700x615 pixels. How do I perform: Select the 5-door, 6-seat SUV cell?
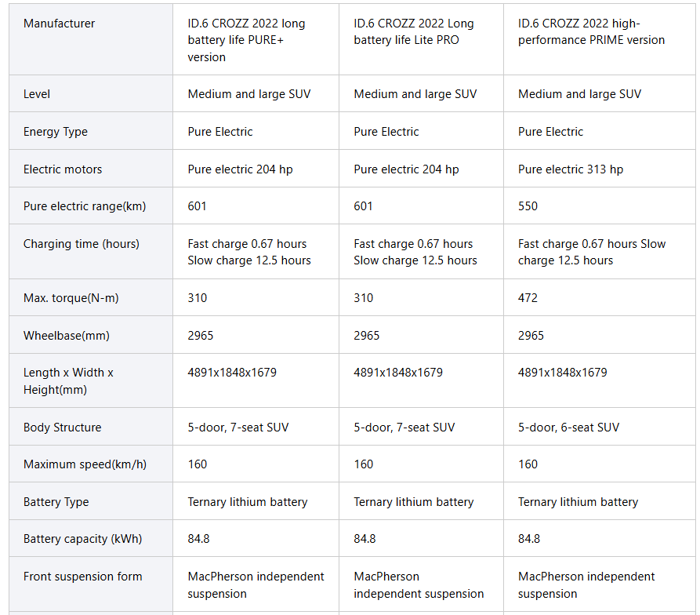[568, 428]
